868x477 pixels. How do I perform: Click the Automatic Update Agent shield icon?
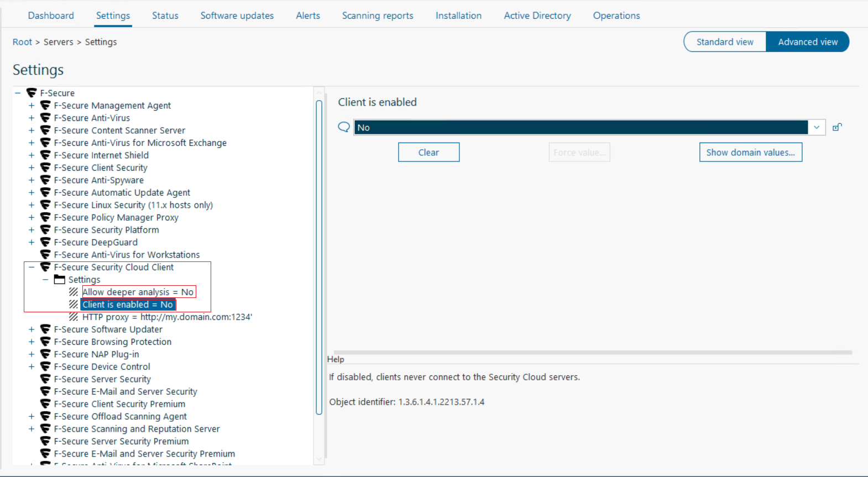point(45,192)
